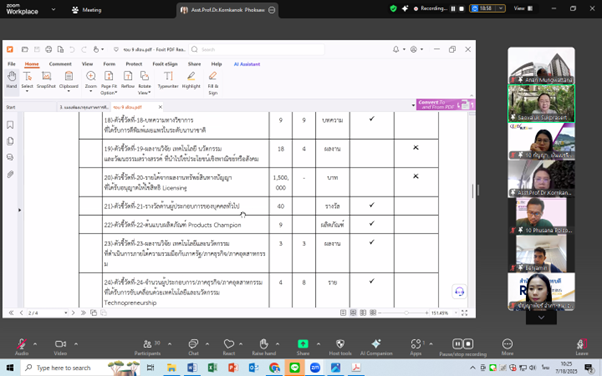Switch to the Comment ribbon tab
The image size is (602, 376).
point(60,64)
